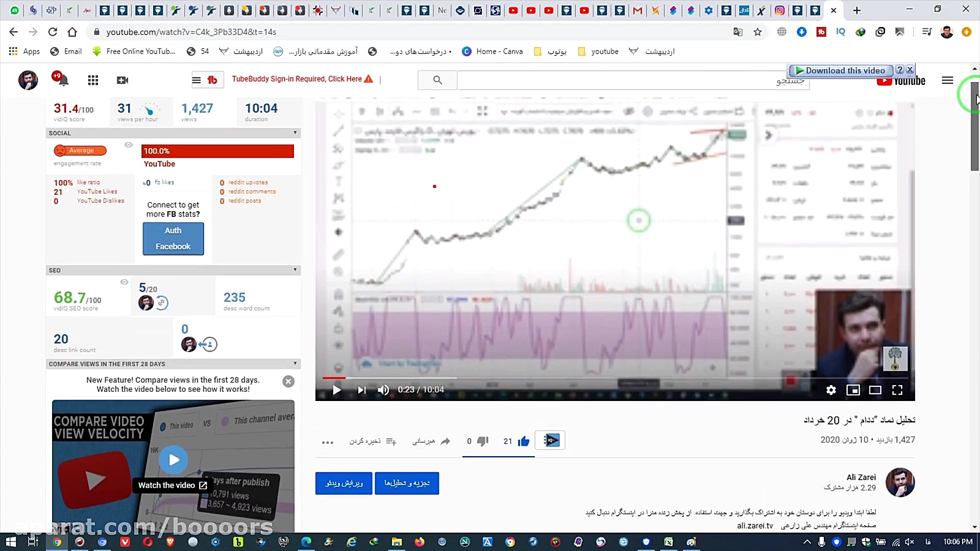Screen dimensions: 980x551
Task: Toggle visibility eye in SEO panel
Action: point(124,282)
